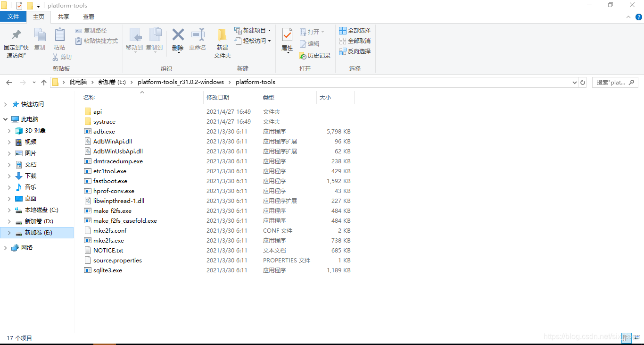Switch to the View (查看) tab
Image resolution: width=644 pixels, height=345 pixels.
[89, 17]
